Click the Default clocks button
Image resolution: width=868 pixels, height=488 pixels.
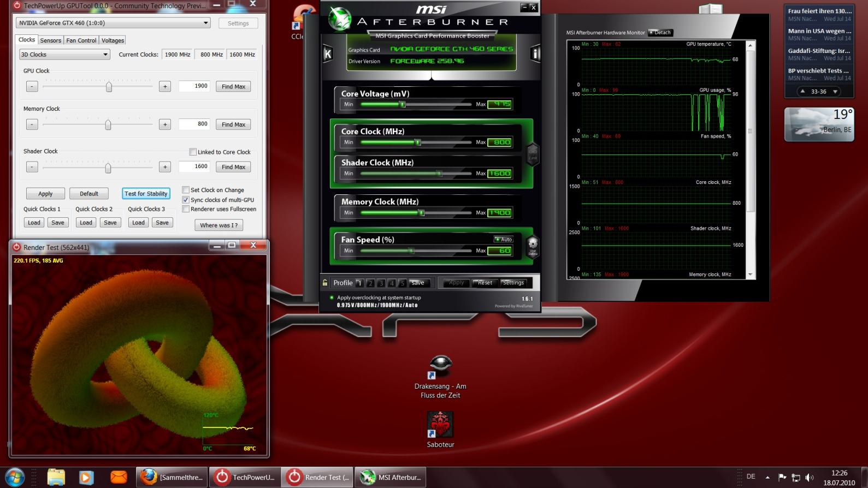pos(89,193)
